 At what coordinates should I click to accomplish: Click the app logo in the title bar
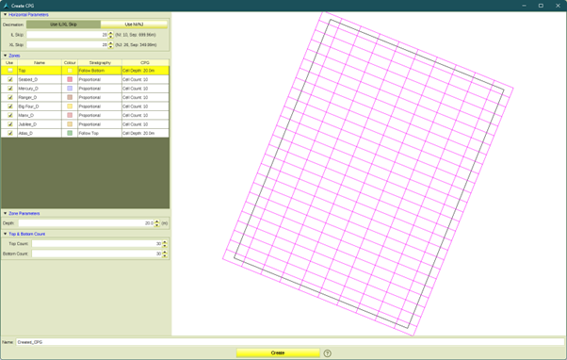[5, 5]
